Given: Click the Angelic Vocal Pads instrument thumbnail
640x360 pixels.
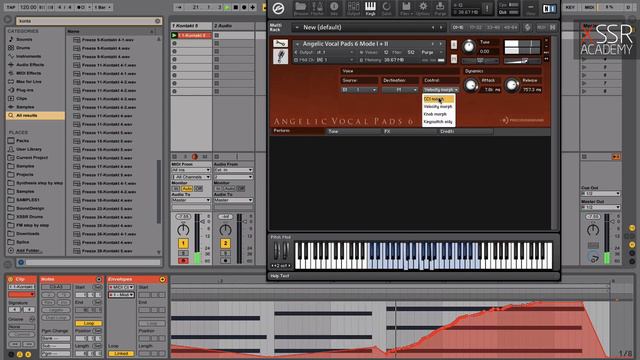Looking at the screenshot, I should (280, 56).
